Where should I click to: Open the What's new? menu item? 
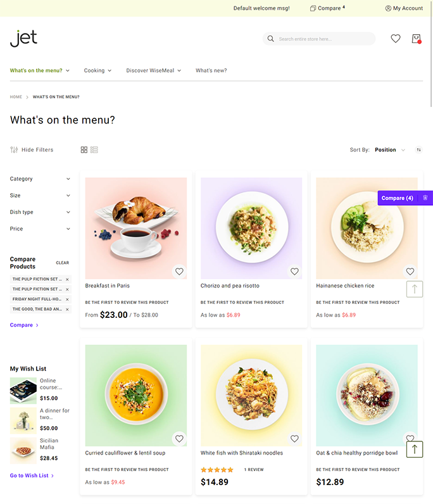pyautogui.click(x=211, y=70)
